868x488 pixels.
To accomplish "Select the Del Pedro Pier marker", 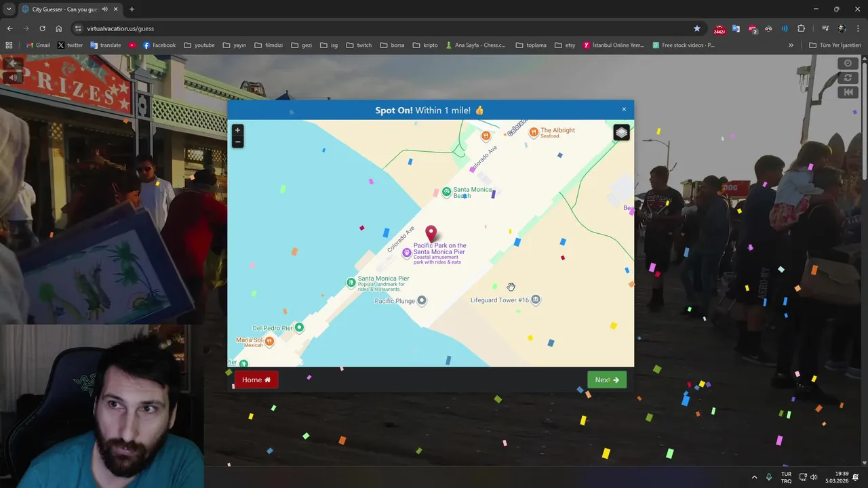I will 299,327.
